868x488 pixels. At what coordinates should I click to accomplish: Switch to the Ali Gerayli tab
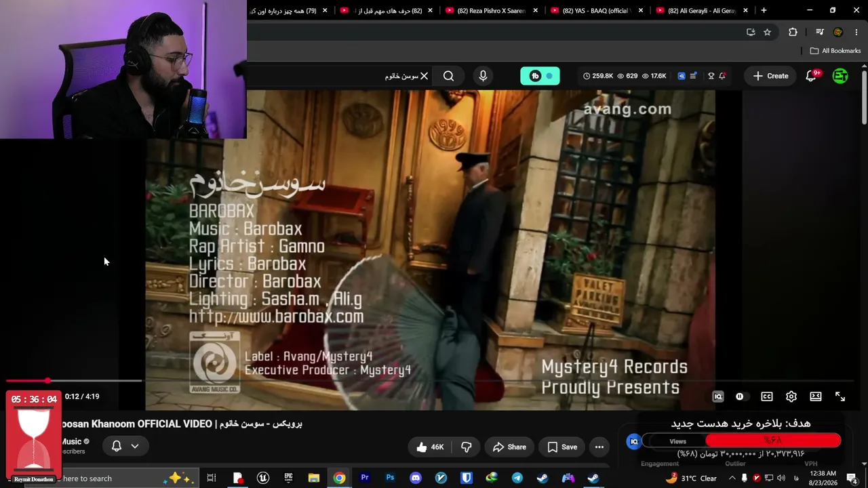702,11
